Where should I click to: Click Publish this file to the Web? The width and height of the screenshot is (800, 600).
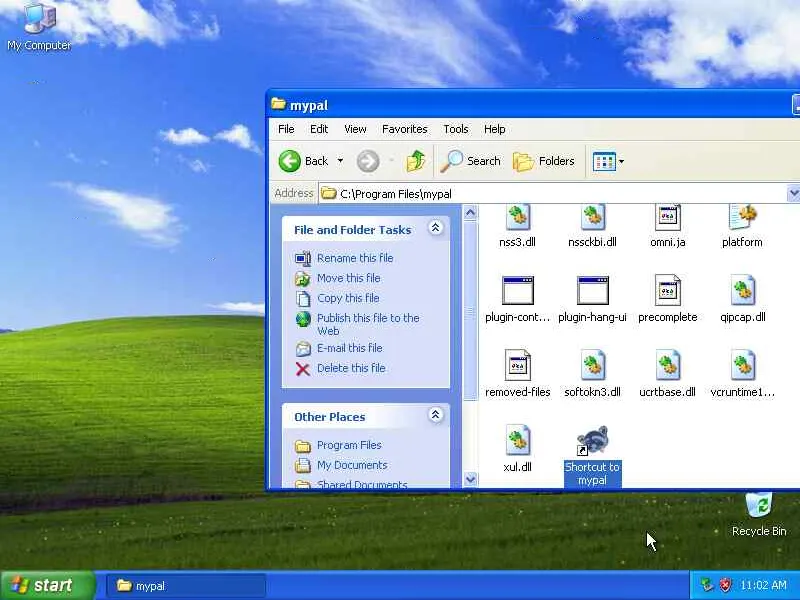368,324
